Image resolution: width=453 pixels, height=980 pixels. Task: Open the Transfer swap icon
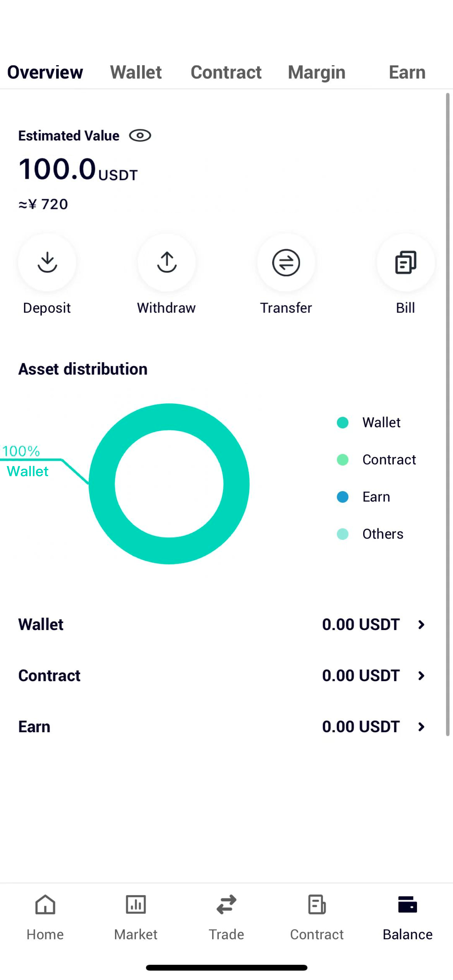click(286, 262)
